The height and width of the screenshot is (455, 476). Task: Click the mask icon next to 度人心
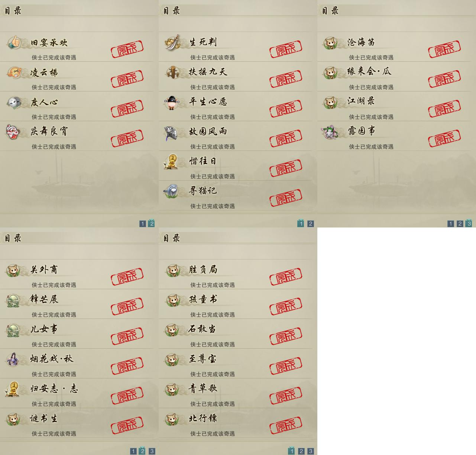coord(14,102)
